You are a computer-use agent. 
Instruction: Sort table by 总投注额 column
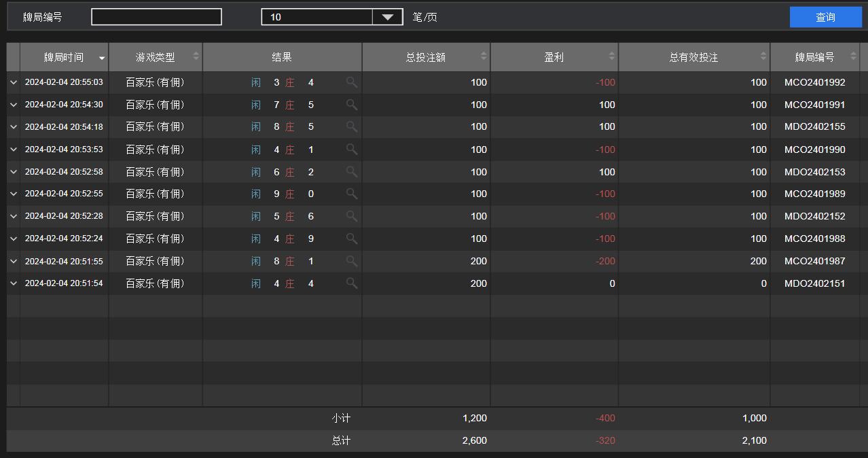[426, 58]
